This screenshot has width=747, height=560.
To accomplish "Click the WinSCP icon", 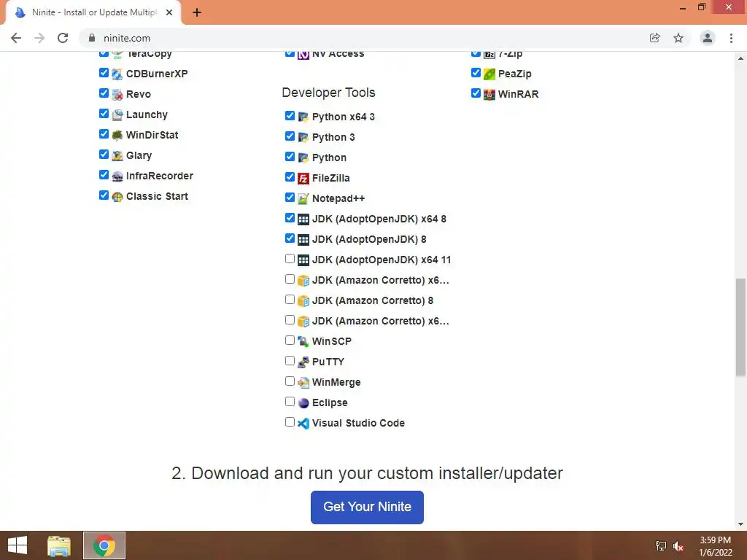I will [x=303, y=341].
